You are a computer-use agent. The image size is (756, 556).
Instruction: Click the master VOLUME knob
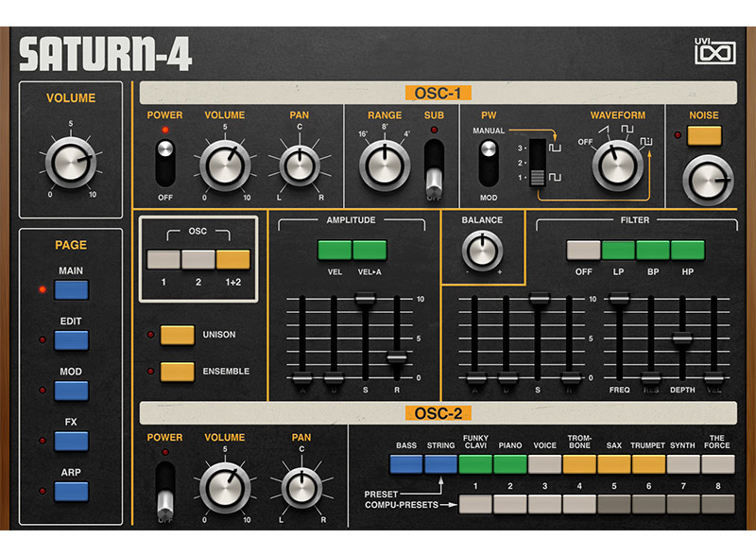(70, 163)
